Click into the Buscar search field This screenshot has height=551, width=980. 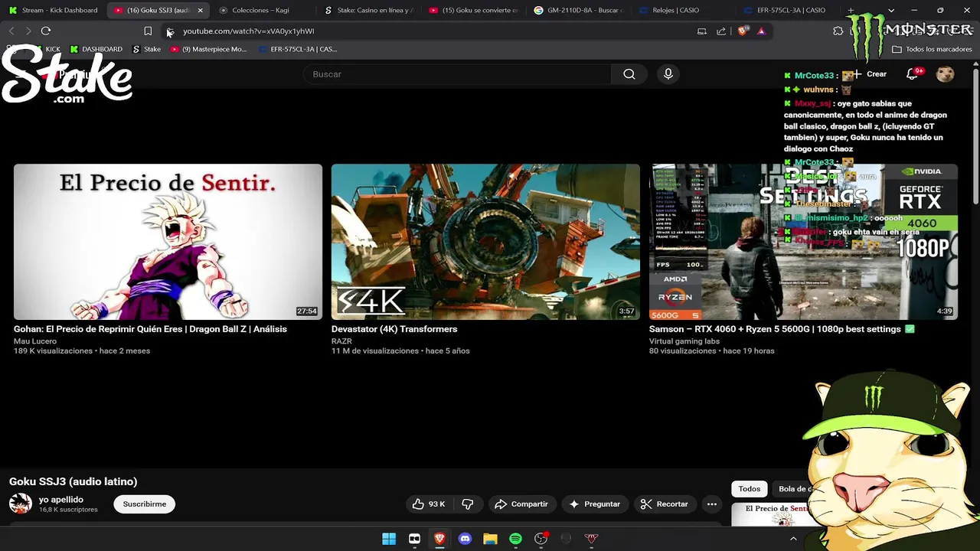point(457,74)
